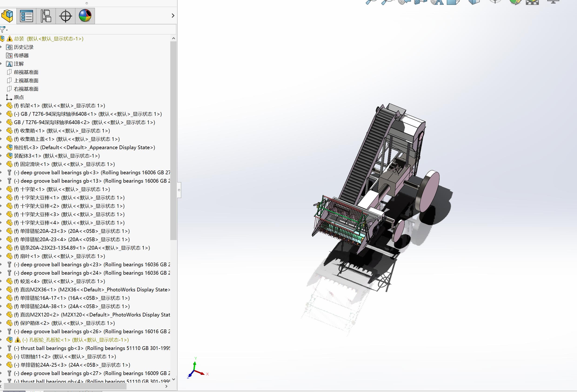Image resolution: width=577 pixels, height=392 pixels.
Task: Switch to the PropertyManager tab
Action: point(26,16)
